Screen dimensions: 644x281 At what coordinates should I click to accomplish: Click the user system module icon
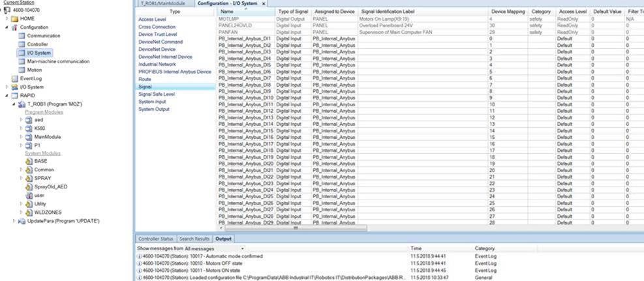(29, 196)
